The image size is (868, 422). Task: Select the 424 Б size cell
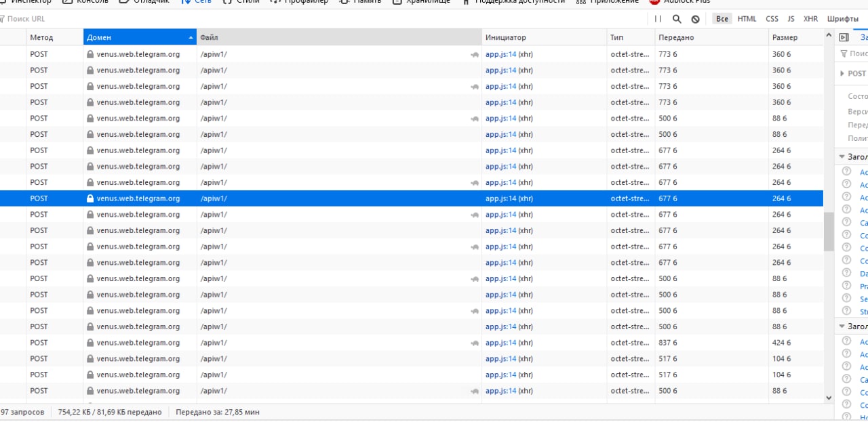[x=796, y=343]
